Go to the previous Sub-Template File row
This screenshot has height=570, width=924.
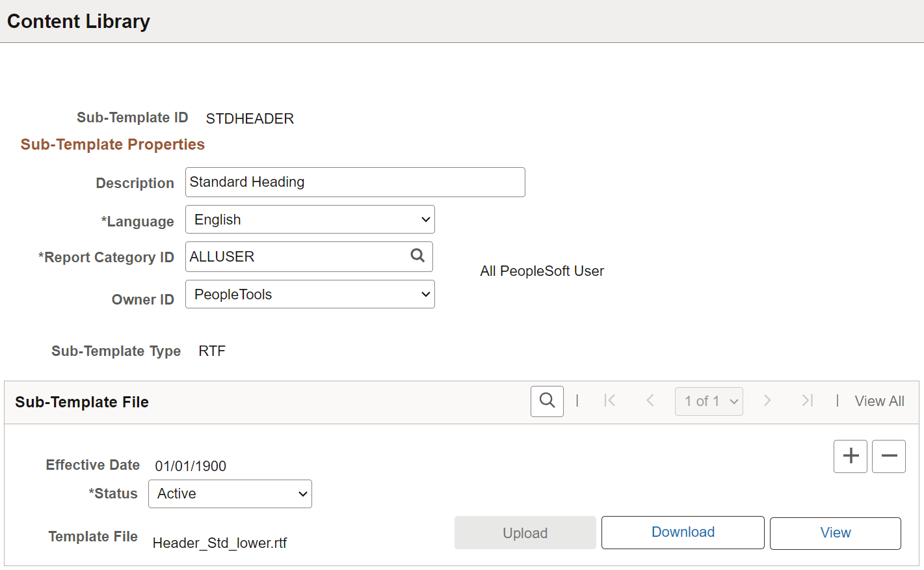[x=650, y=401]
